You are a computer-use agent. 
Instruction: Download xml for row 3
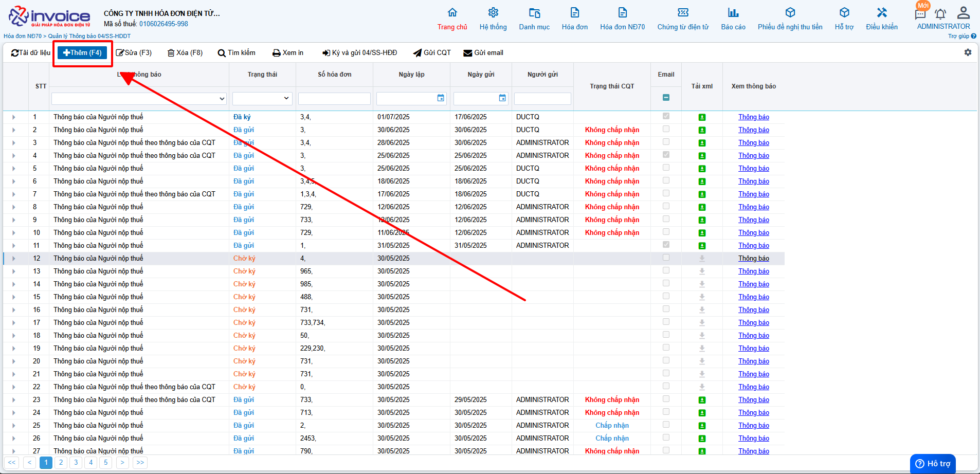coord(702,143)
